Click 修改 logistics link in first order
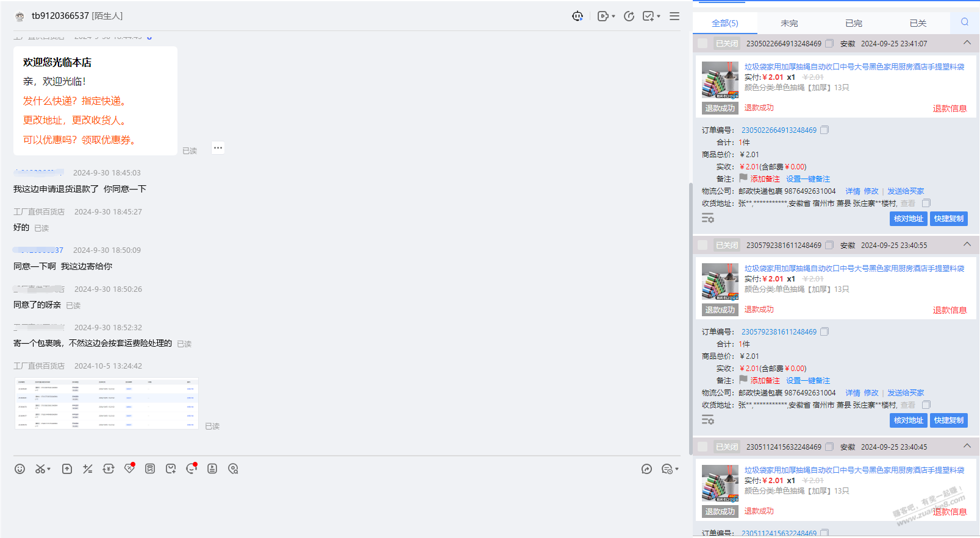This screenshot has width=980, height=538. tap(871, 191)
